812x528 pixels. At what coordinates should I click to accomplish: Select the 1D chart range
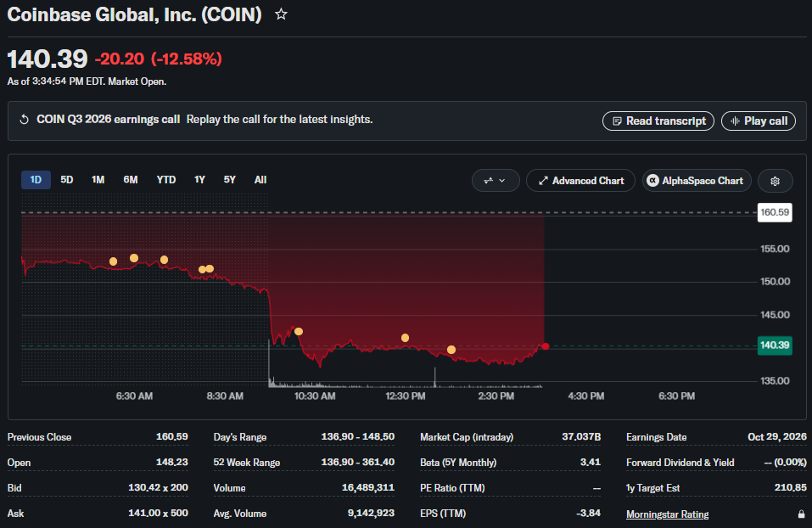tap(36, 180)
